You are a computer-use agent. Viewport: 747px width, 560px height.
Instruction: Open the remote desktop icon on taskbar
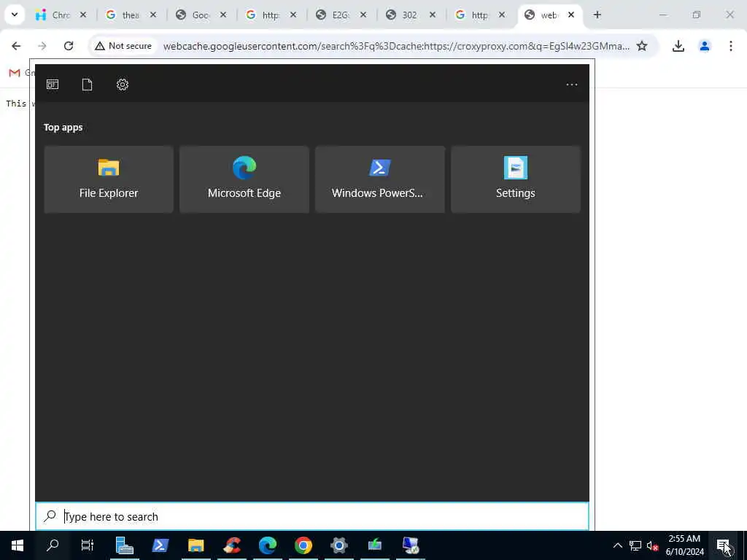point(411,545)
